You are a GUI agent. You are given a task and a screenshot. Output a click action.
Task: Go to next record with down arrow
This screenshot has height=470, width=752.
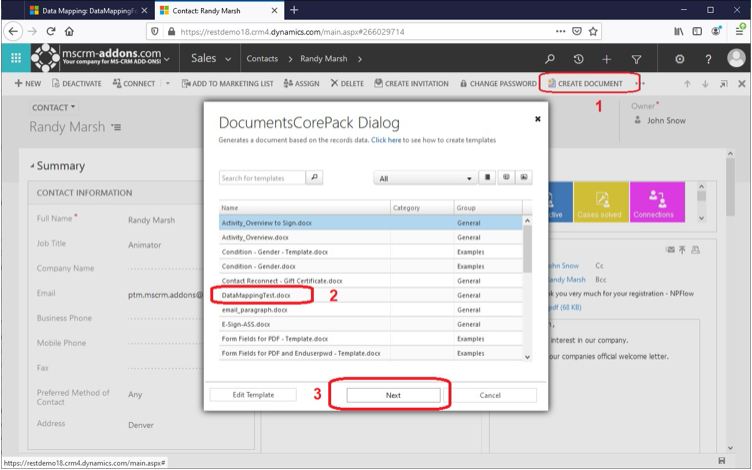pos(705,83)
